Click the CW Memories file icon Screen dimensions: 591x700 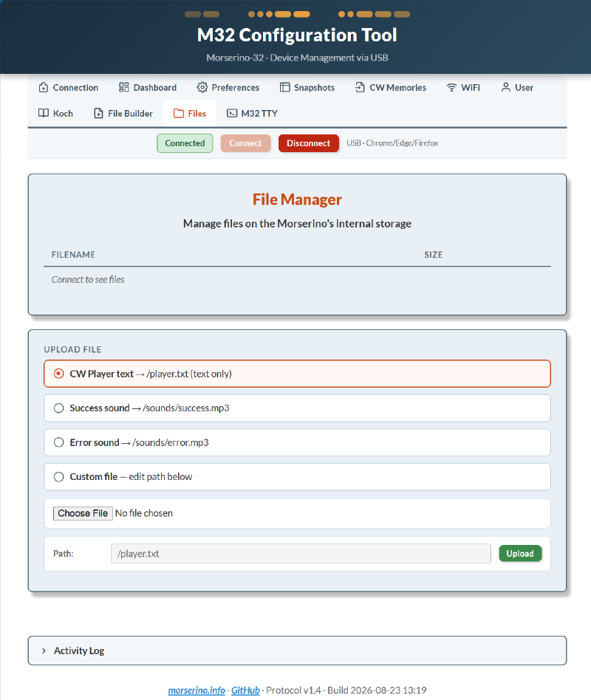pos(360,87)
